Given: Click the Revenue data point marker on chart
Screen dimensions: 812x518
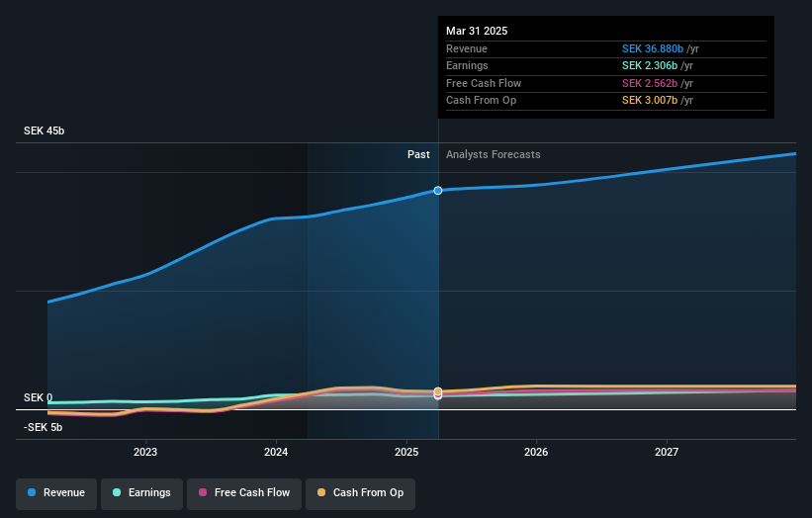Looking at the screenshot, I should point(438,191).
